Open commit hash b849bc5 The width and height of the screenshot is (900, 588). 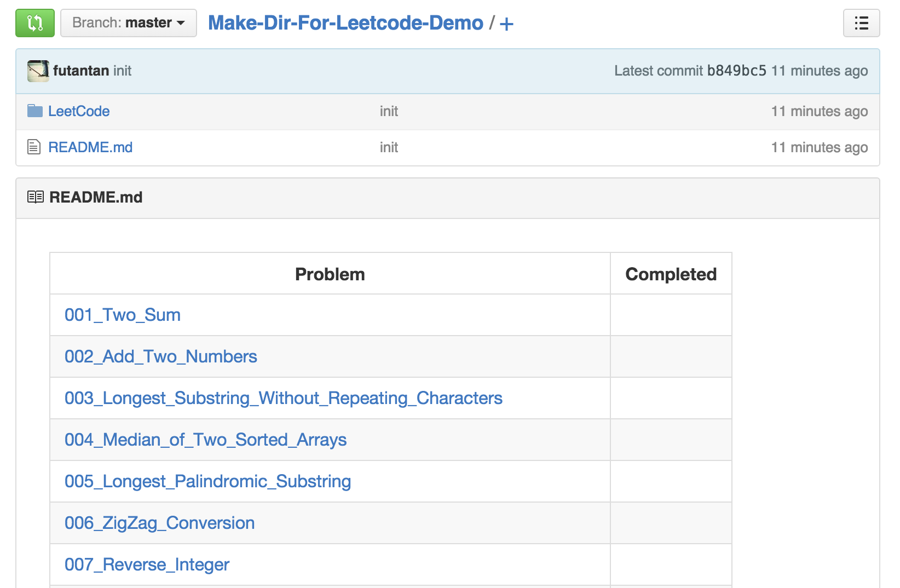pyautogui.click(x=737, y=71)
